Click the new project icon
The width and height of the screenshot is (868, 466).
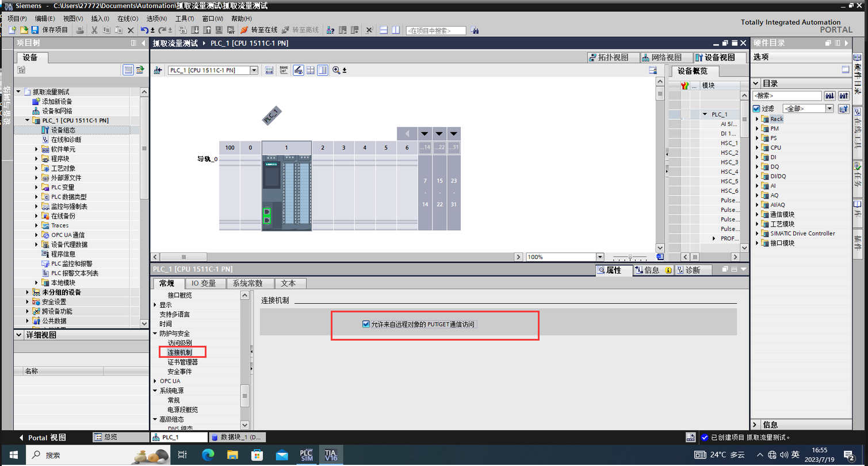[12, 30]
